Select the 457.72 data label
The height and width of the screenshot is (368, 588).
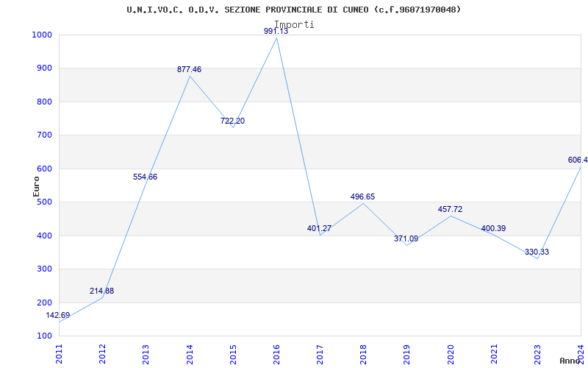450,209
